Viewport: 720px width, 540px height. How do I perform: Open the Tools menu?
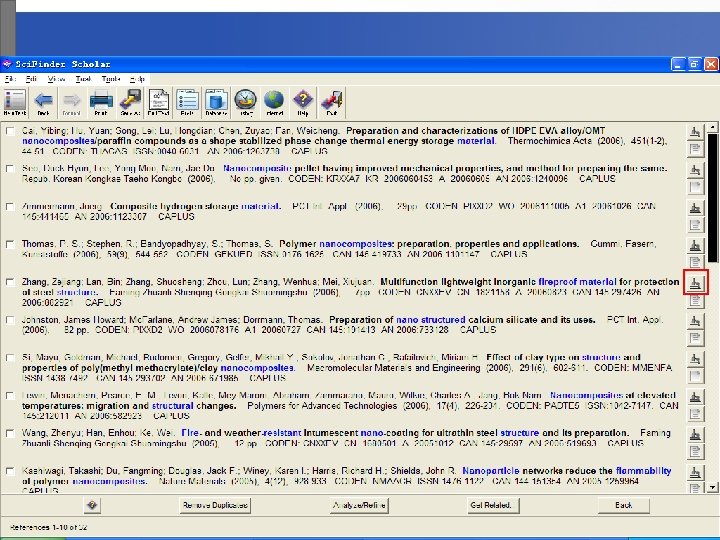pos(111,79)
